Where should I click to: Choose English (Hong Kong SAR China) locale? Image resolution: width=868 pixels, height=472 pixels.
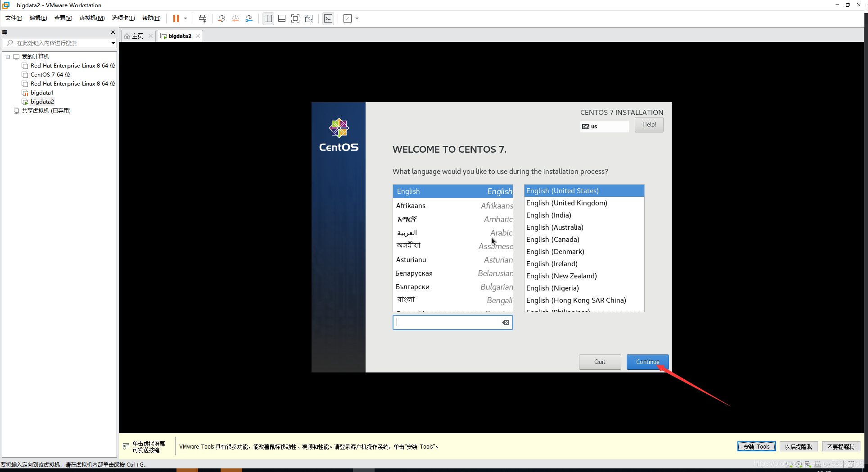584,300
